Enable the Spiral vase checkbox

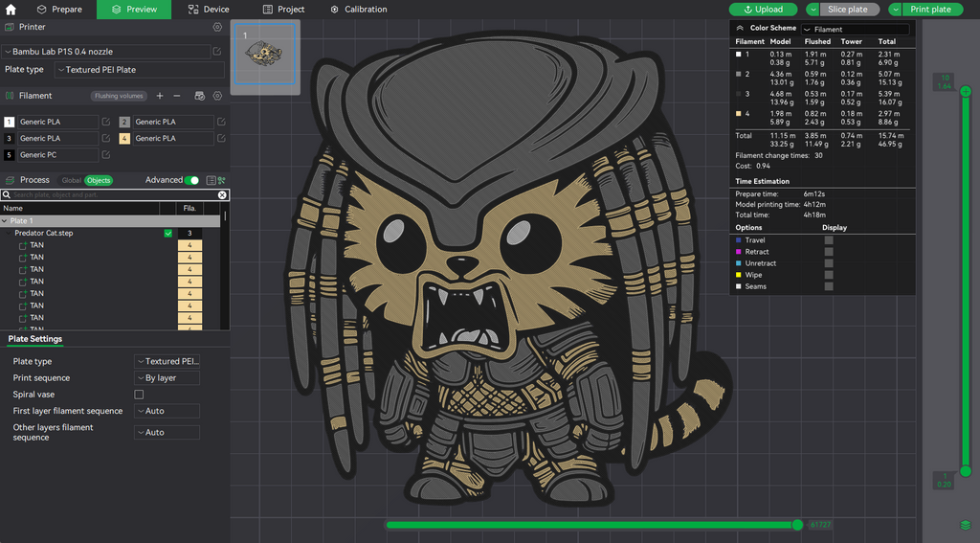coord(139,395)
